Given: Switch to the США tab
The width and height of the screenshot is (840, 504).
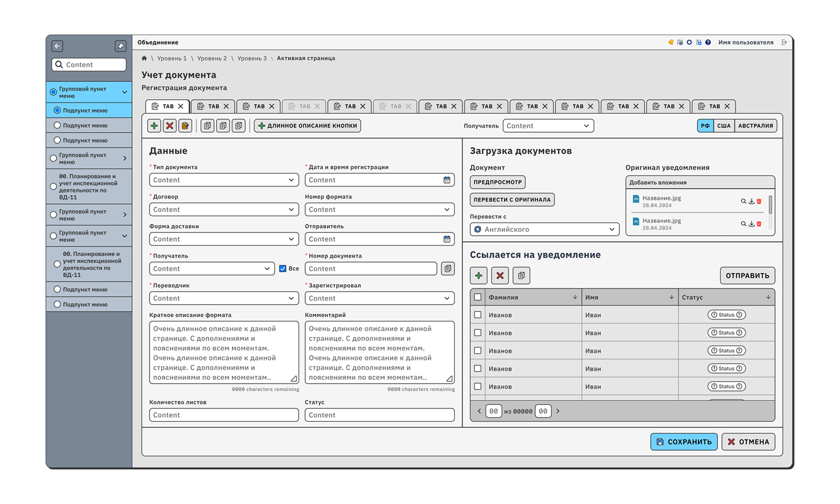Looking at the screenshot, I should point(724,126).
